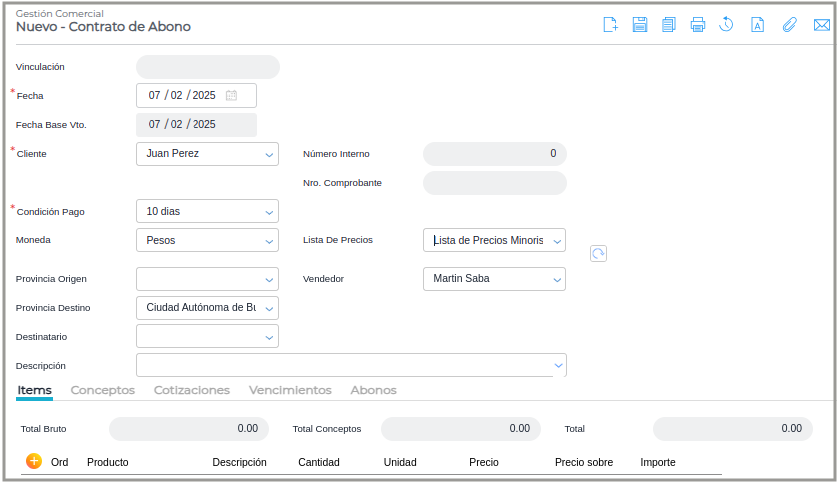Screen dimensions: 837x485
Task: Open the Vencimientos tab
Action: (290, 390)
